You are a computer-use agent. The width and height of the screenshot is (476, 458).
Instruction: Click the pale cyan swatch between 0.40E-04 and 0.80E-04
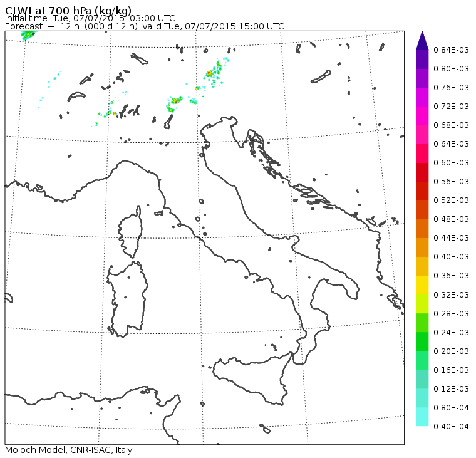pos(422,417)
